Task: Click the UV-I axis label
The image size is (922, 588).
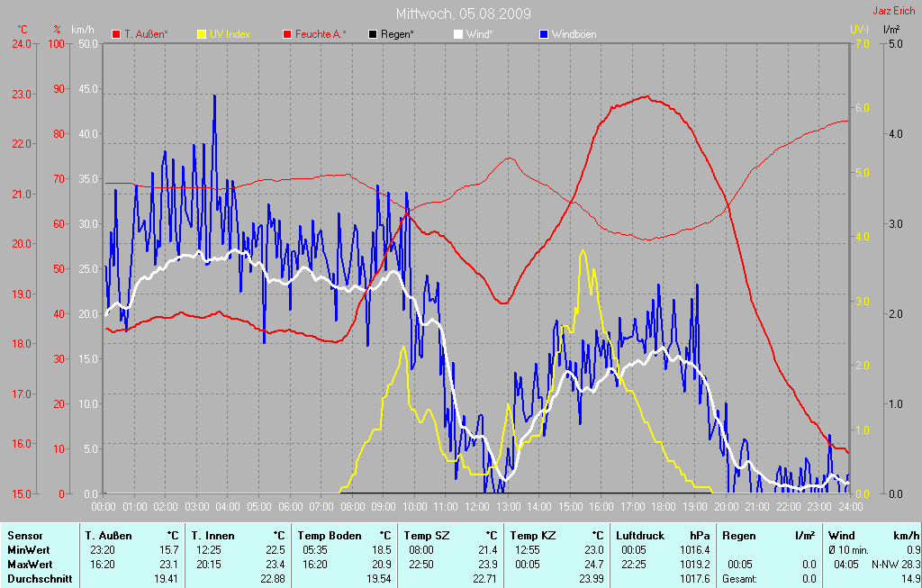Action: coord(859,30)
